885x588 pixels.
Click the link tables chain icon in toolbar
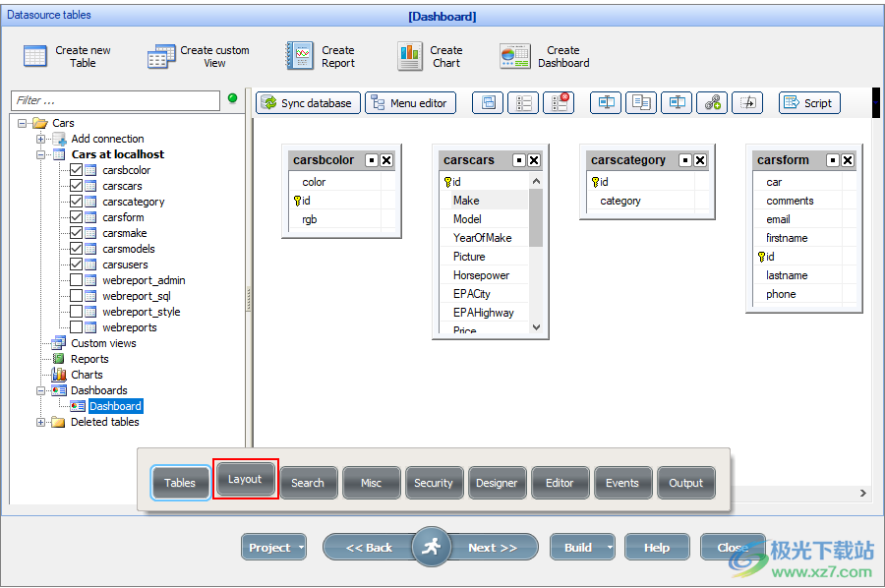click(713, 102)
